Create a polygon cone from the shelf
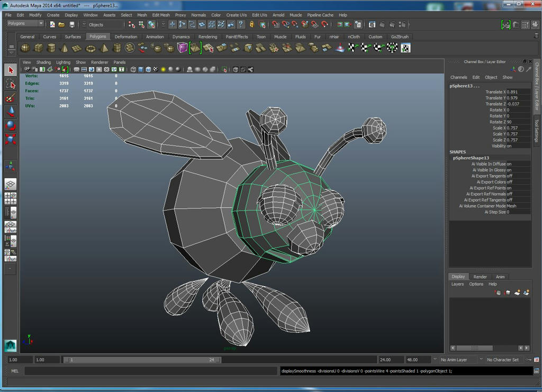The width and height of the screenshot is (542, 392). coord(64,48)
